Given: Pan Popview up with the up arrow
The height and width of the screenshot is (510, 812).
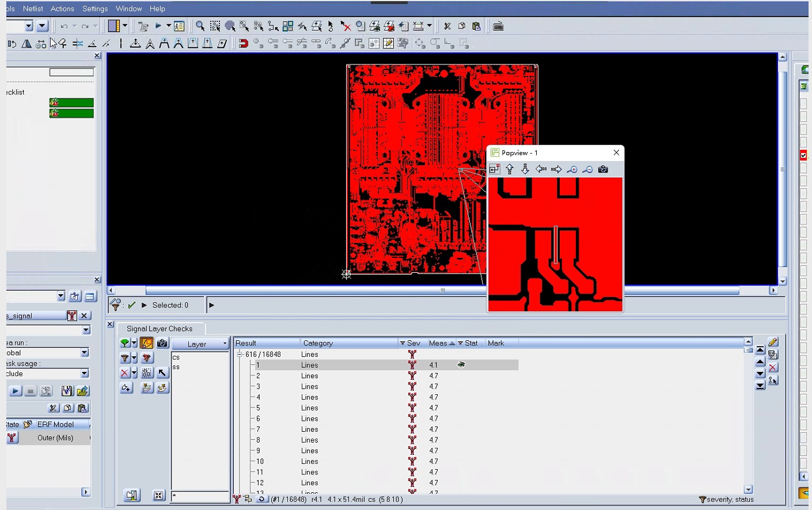Looking at the screenshot, I should pyautogui.click(x=510, y=169).
